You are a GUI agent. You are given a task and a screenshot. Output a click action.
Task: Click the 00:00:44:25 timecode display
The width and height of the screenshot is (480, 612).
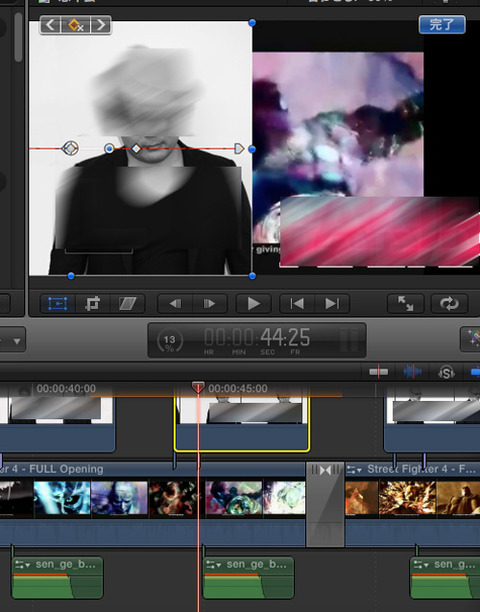pos(257,340)
